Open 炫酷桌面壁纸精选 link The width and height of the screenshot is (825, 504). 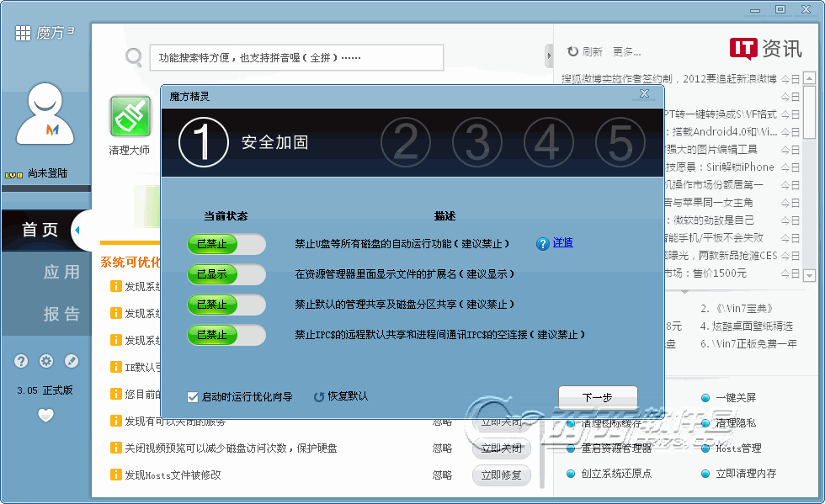[x=746, y=326]
